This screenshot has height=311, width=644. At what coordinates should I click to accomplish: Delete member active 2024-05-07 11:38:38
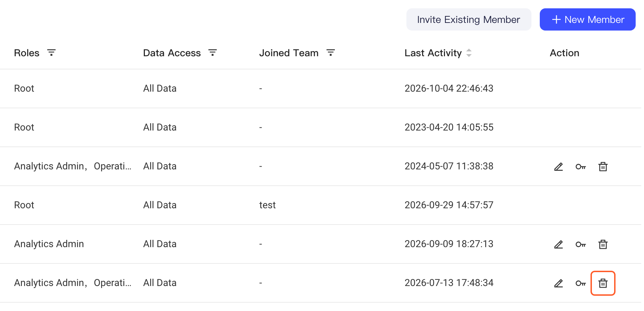coord(603,167)
